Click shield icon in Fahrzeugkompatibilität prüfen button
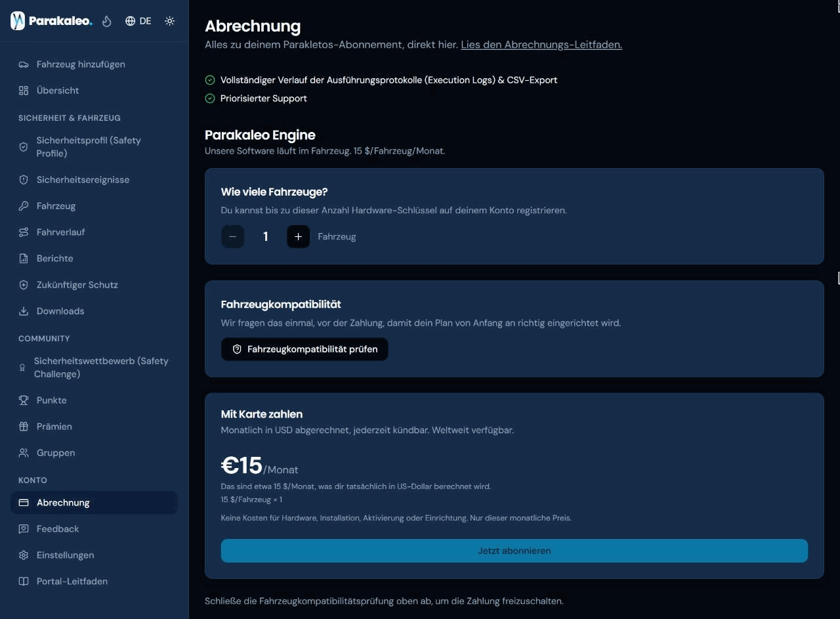 point(238,349)
